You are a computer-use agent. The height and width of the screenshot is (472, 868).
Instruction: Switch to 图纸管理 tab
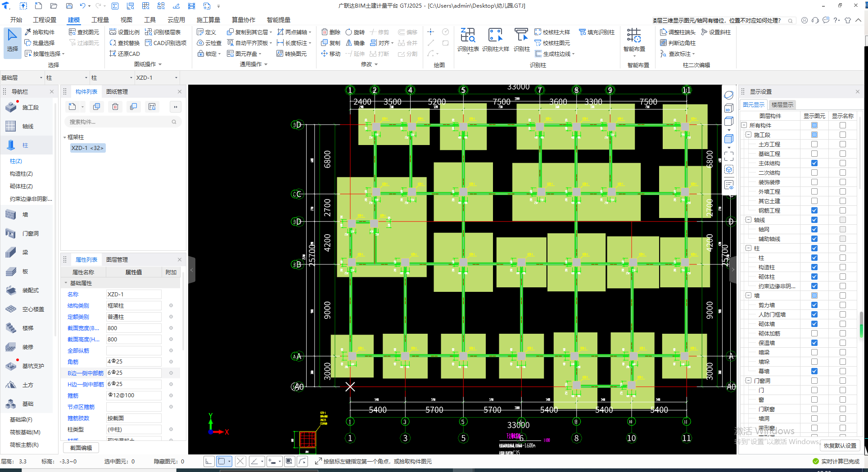[x=117, y=91]
